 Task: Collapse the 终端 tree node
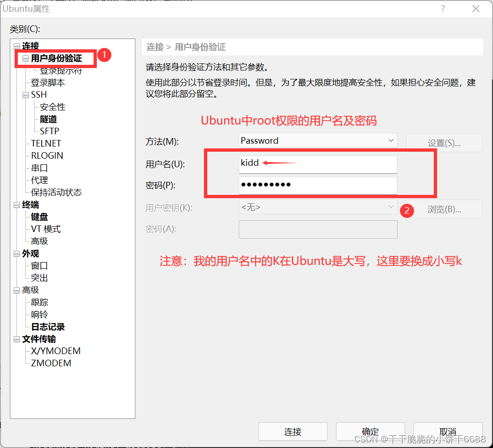coord(16,205)
